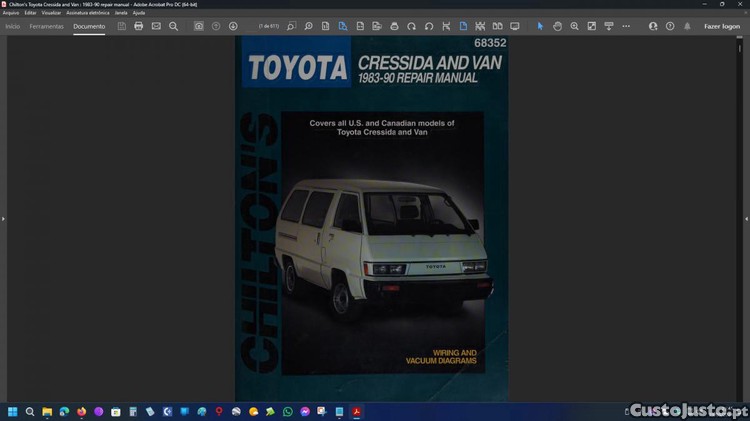Click the Fazer logon button

click(721, 26)
